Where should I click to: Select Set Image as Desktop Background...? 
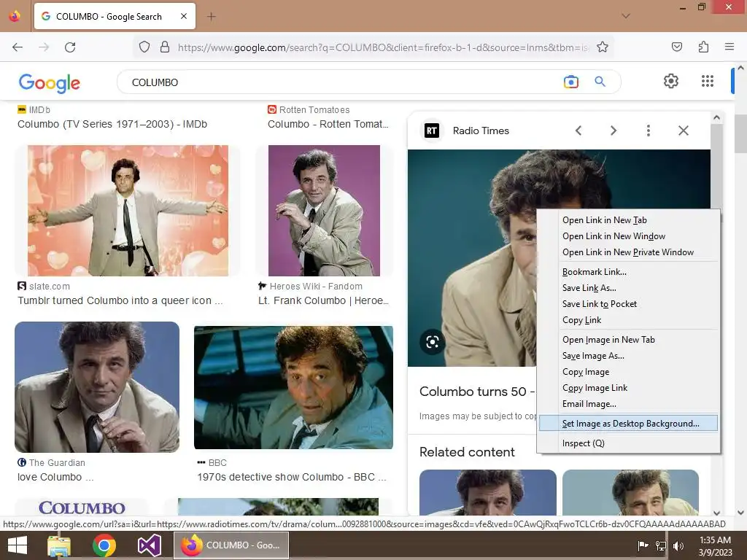click(x=629, y=424)
